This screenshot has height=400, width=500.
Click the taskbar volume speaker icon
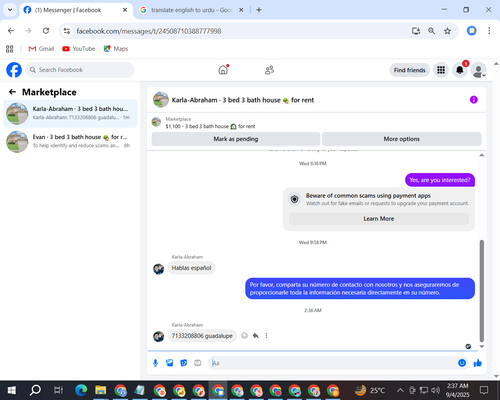pyautogui.click(x=435, y=390)
